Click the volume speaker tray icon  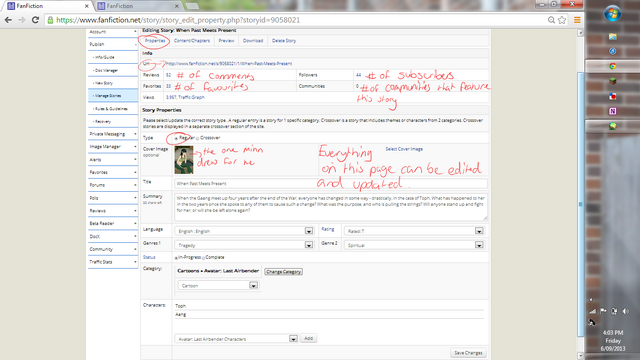(x=625, y=311)
